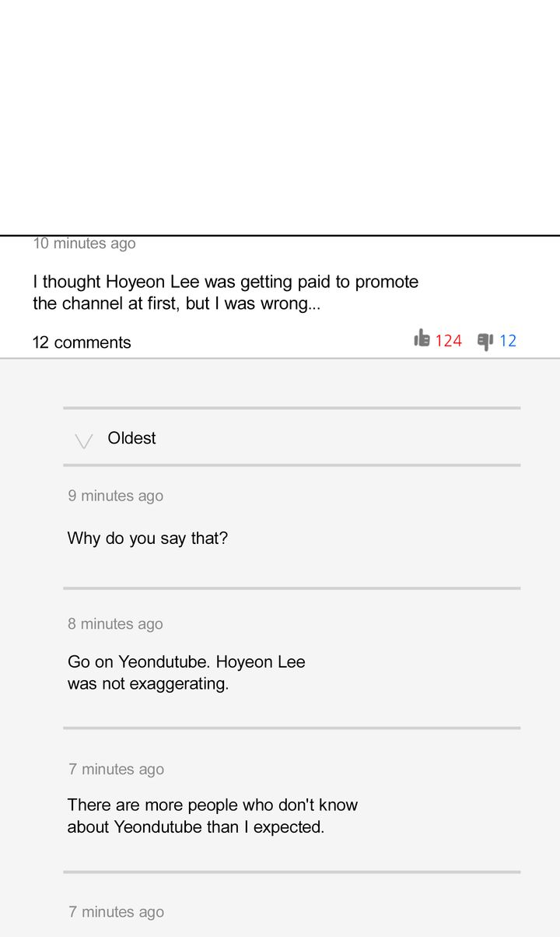Click the thumbs-down dislike icon
The height and width of the screenshot is (937, 560).
(485, 341)
